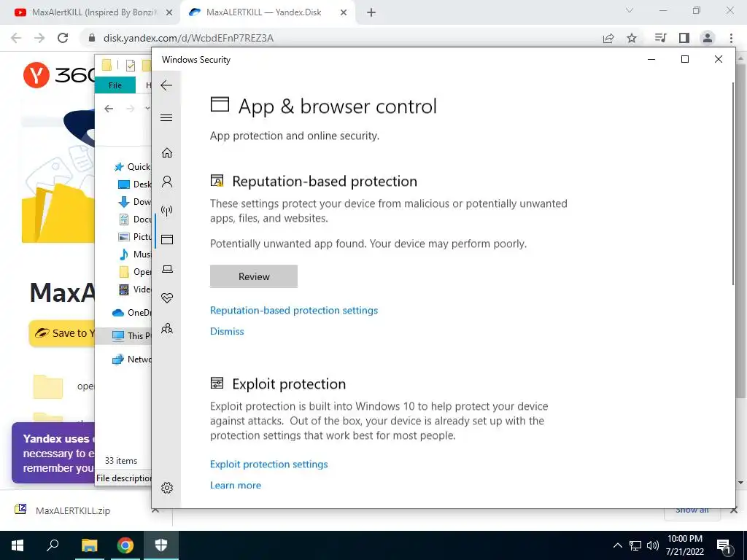Go back in File Explorer

(109, 109)
